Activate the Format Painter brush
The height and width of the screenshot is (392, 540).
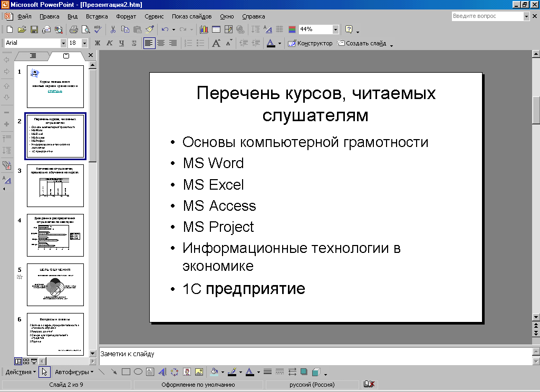tap(149, 30)
